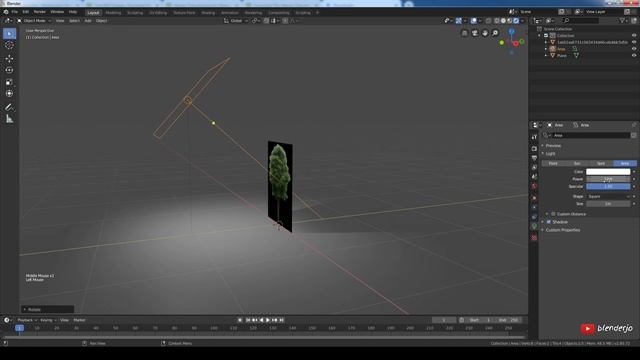
Task: Switch to Material Preview shading
Action: pos(510,20)
